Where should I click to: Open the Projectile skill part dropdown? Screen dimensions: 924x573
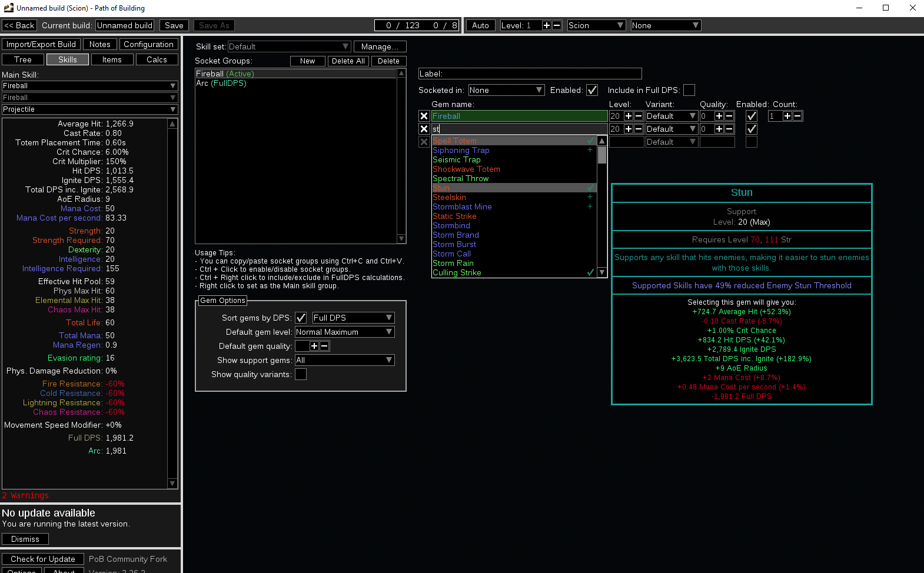click(89, 109)
